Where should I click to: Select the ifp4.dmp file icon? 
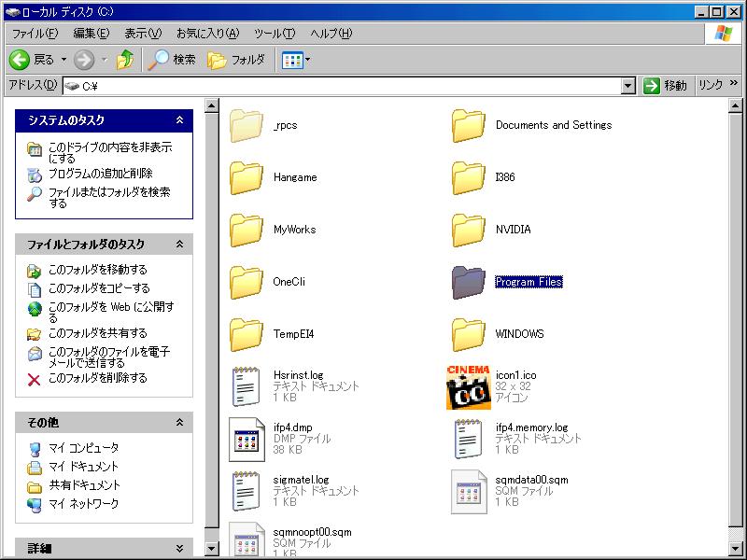click(246, 439)
